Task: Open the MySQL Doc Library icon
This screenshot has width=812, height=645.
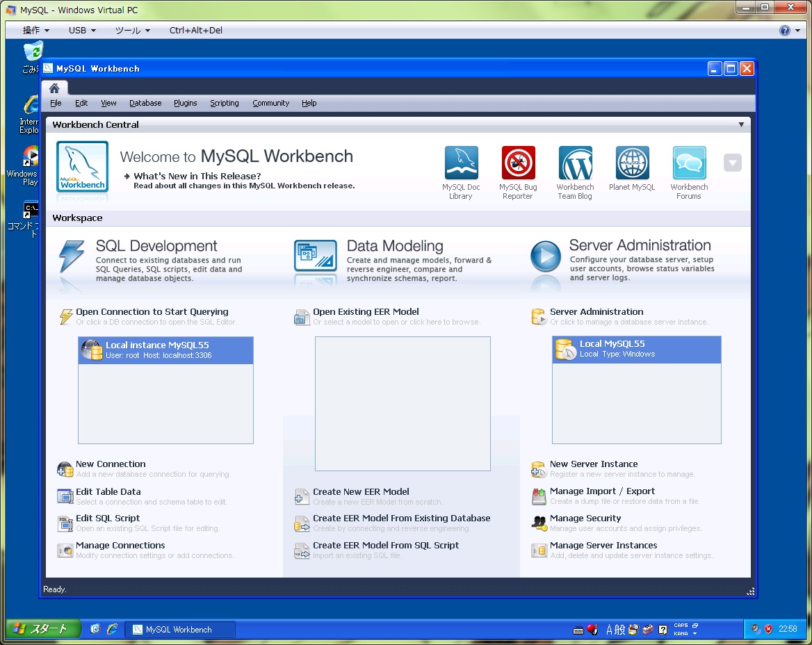Action: coord(461,163)
